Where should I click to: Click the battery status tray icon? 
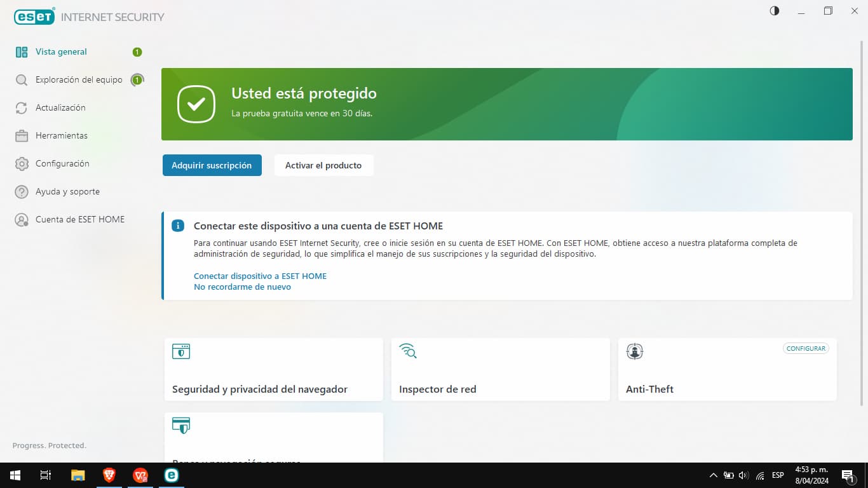tap(728, 475)
